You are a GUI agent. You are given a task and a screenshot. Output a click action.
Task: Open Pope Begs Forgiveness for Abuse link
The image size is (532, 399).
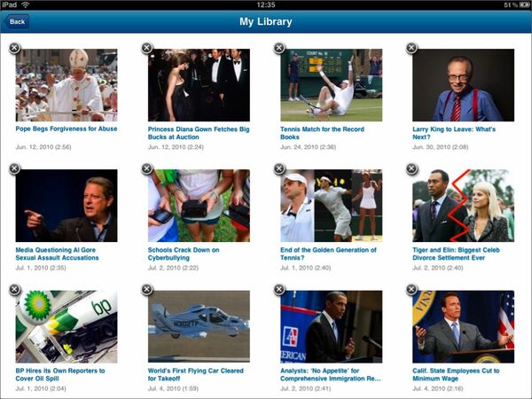coord(66,129)
